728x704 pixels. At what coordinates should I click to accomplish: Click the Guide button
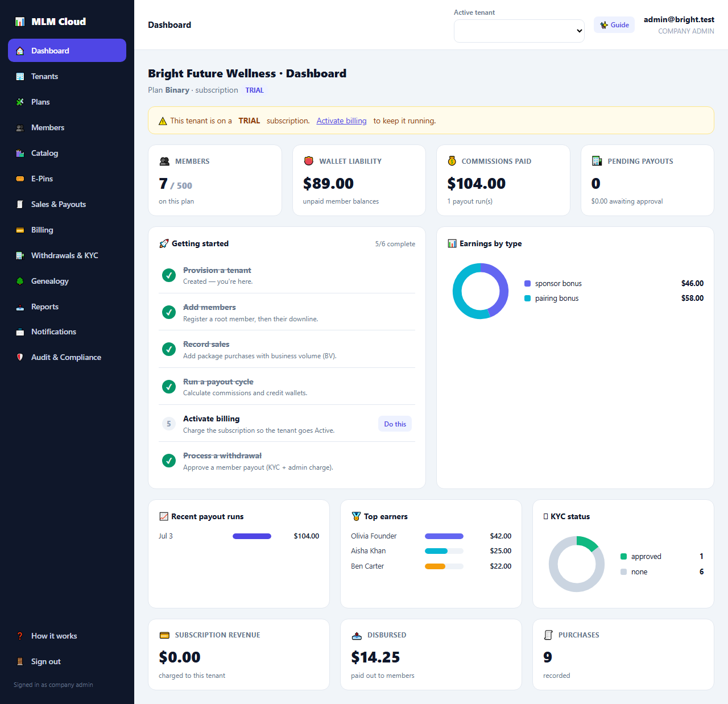coord(614,24)
